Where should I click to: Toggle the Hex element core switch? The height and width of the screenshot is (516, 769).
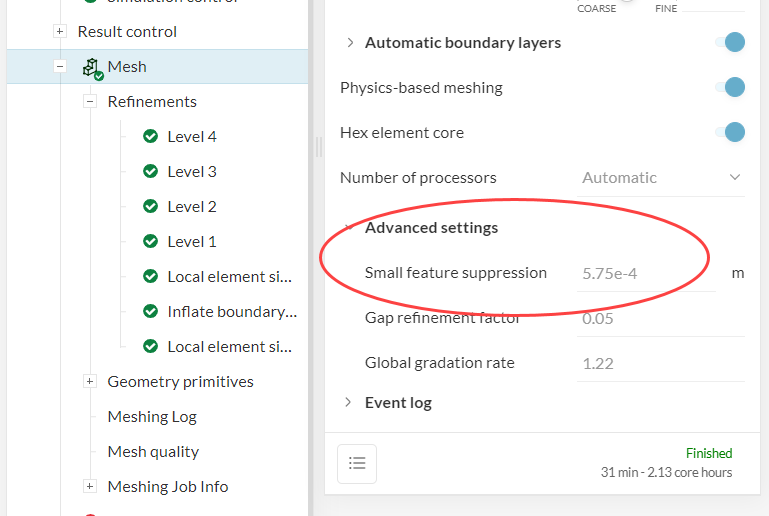coord(731,132)
